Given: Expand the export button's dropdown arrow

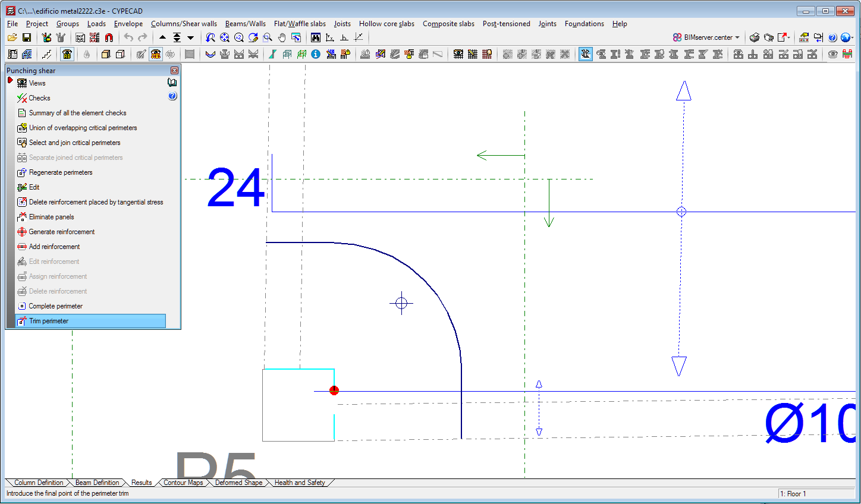Looking at the screenshot, I should tap(788, 37).
